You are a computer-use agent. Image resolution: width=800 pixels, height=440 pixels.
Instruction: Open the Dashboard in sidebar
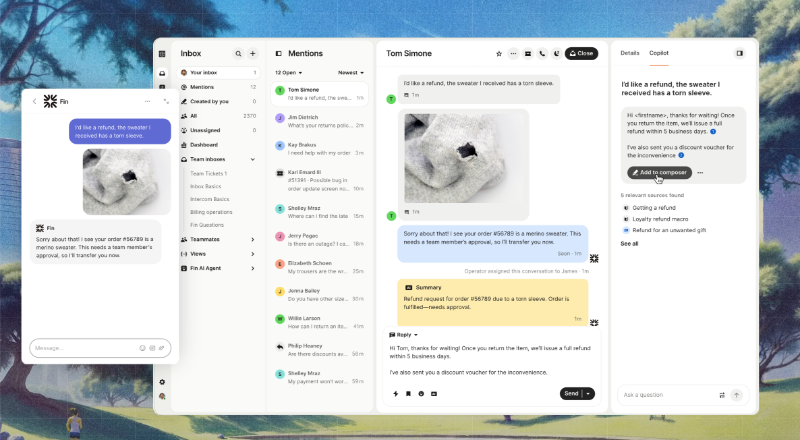218,145
